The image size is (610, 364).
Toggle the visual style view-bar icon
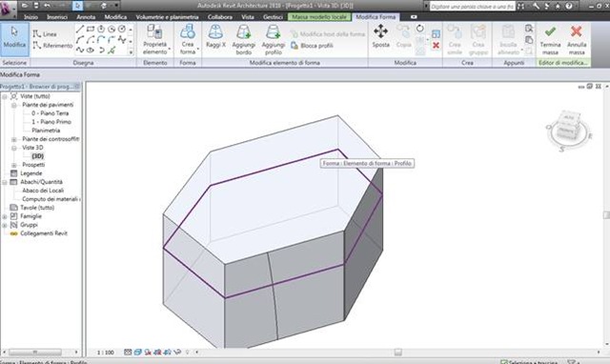pyautogui.click(x=137, y=352)
